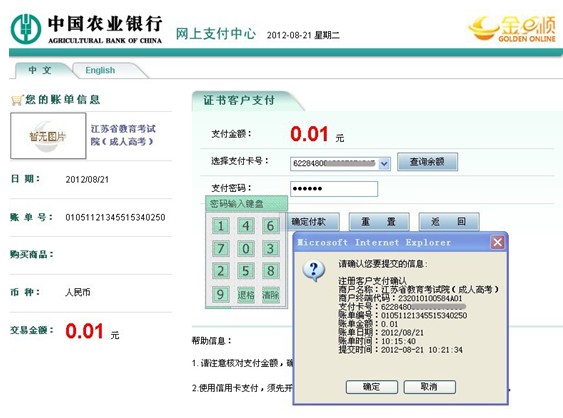The image size is (563, 418).
Task: Click the 密码输入键盘 keypad header
Action: click(246, 204)
